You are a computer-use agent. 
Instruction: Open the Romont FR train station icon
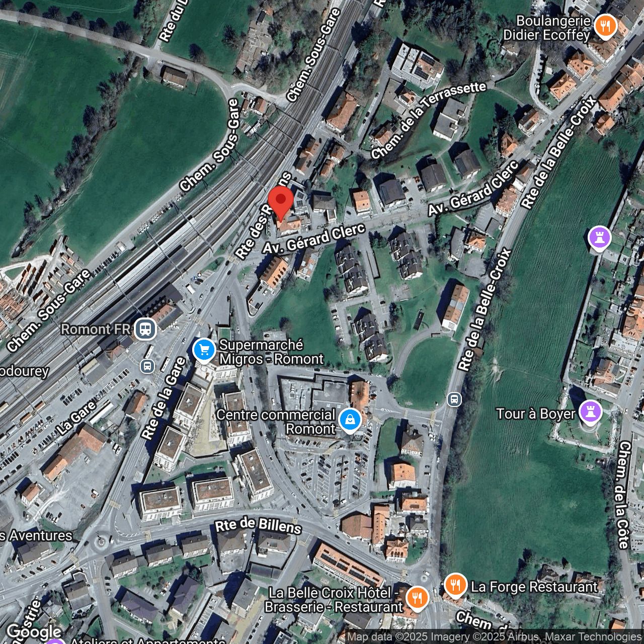(x=145, y=330)
